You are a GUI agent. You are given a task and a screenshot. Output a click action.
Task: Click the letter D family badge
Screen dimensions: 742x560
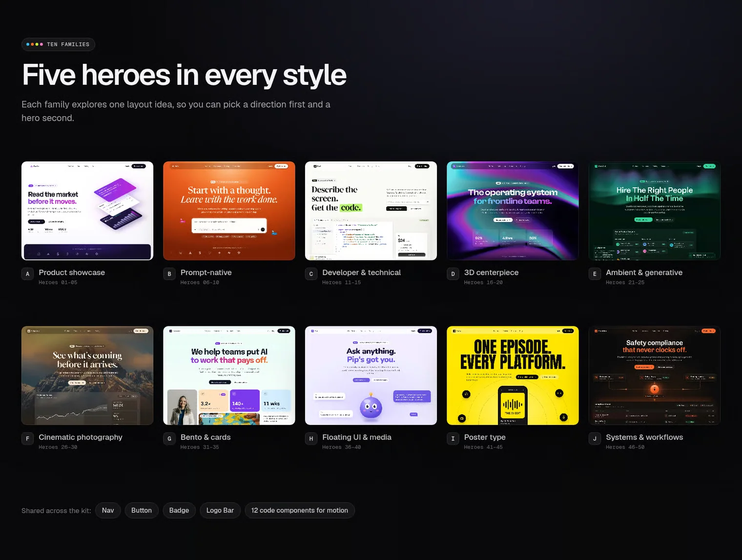pyautogui.click(x=453, y=274)
